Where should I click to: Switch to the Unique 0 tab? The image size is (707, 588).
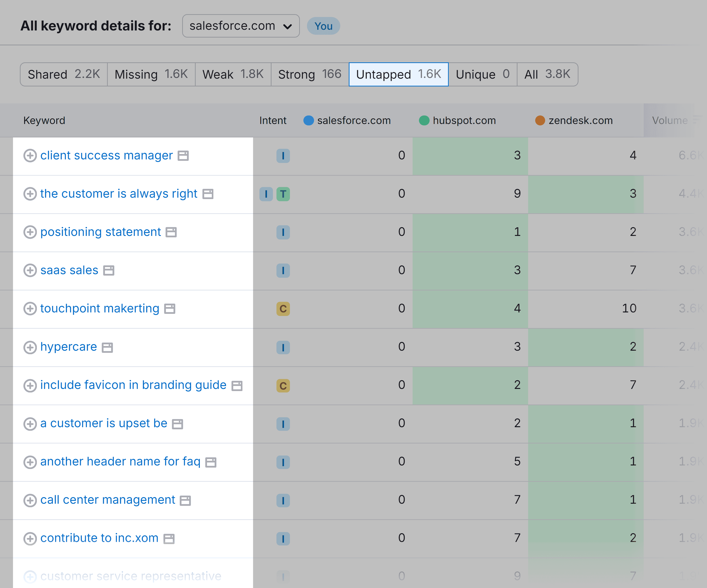(483, 74)
